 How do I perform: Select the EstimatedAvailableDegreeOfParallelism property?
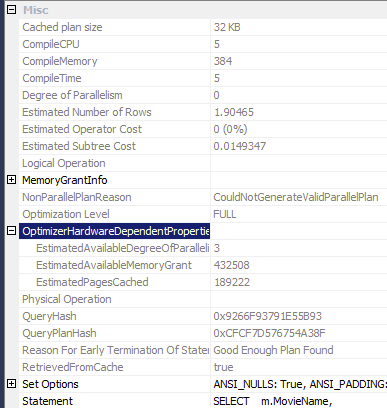click(123, 248)
